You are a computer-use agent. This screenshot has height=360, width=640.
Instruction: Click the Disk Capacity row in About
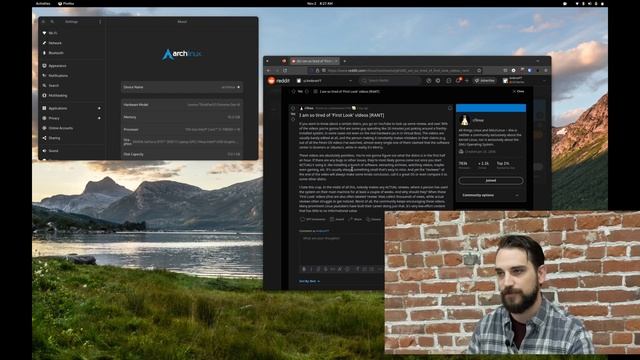tap(182, 154)
